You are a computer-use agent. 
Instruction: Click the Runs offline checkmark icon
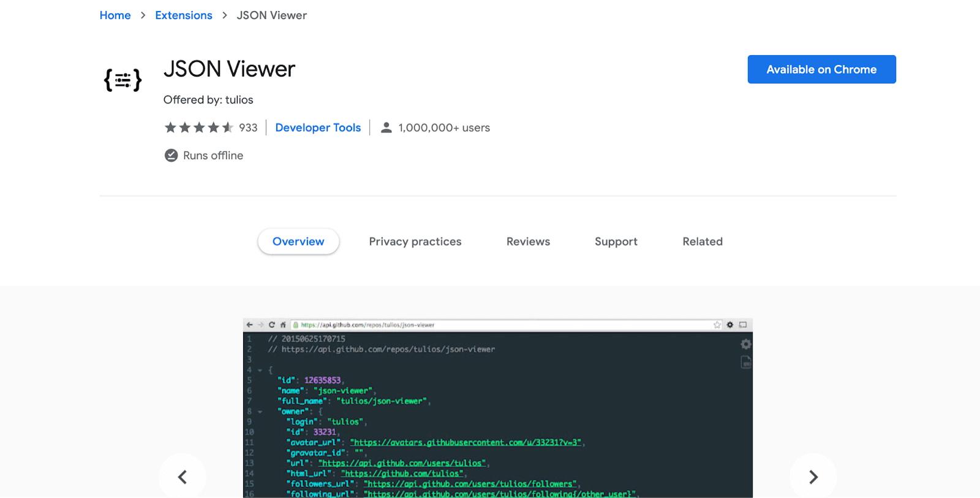pos(171,156)
